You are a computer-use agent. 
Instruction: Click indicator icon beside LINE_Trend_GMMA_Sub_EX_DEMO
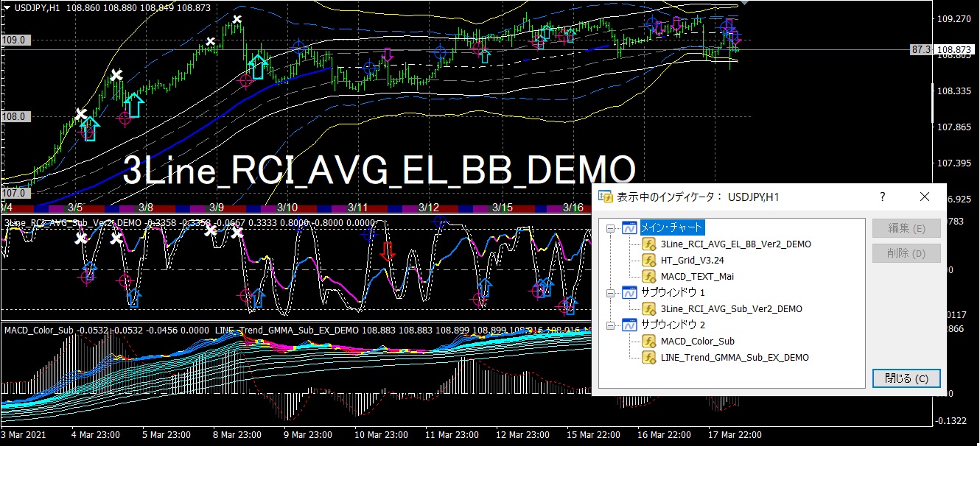point(649,357)
